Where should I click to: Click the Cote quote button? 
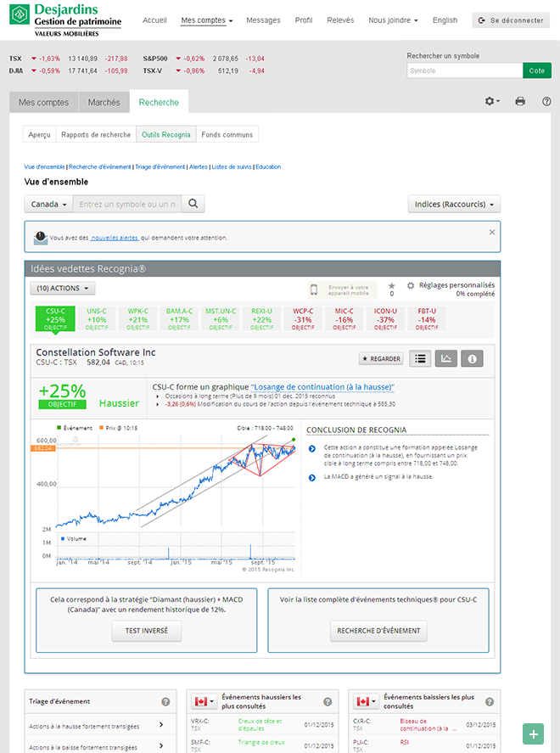(537, 70)
